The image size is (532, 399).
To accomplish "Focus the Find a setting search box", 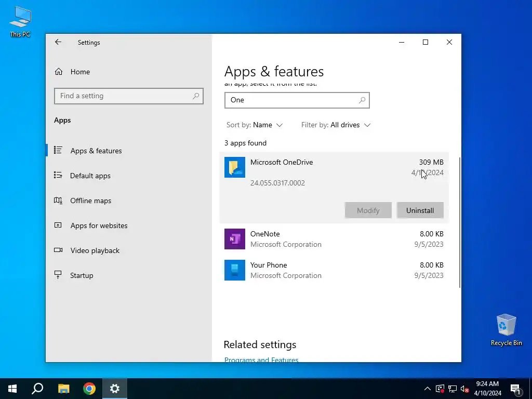I will [x=129, y=96].
